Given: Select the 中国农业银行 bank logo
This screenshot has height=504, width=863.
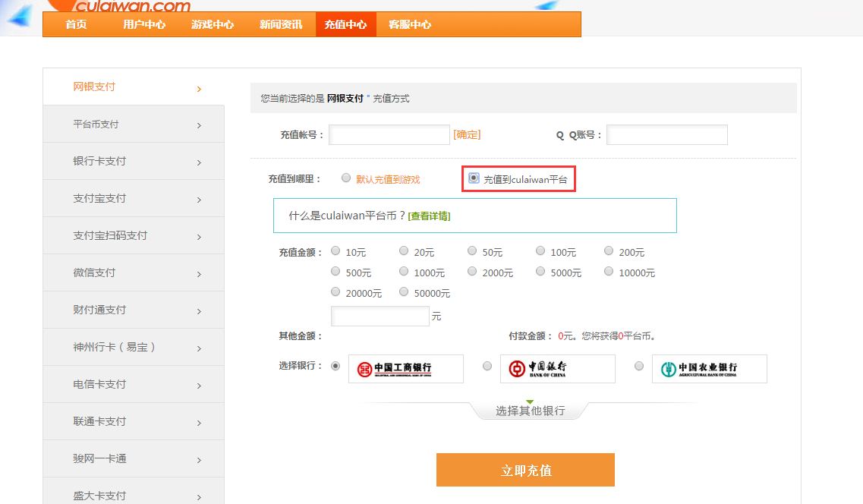Looking at the screenshot, I should click(710, 369).
